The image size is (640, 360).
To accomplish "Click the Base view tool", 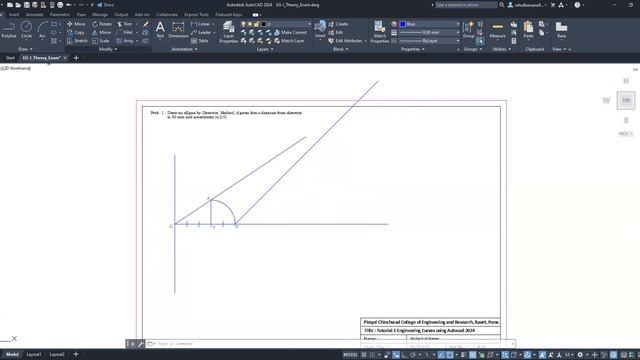I will (562, 30).
